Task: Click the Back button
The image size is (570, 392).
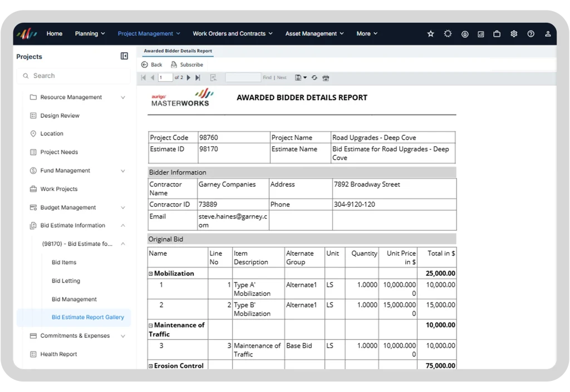Action: click(x=151, y=64)
